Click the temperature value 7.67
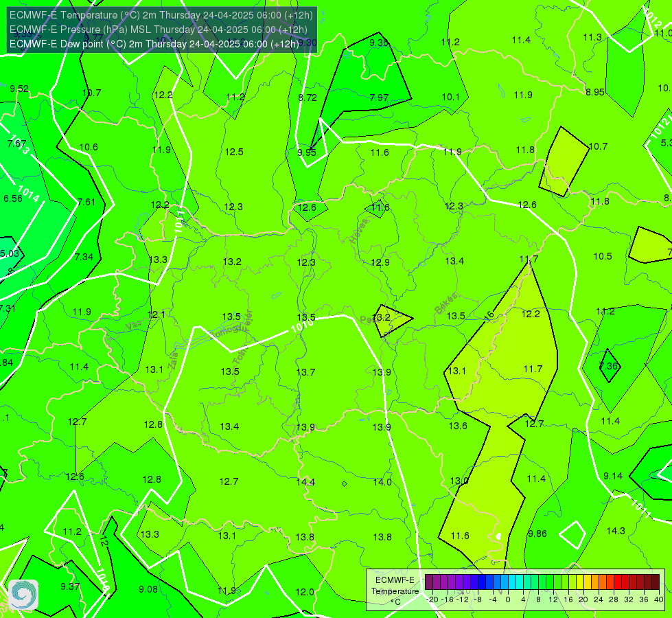 click(x=16, y=144)
